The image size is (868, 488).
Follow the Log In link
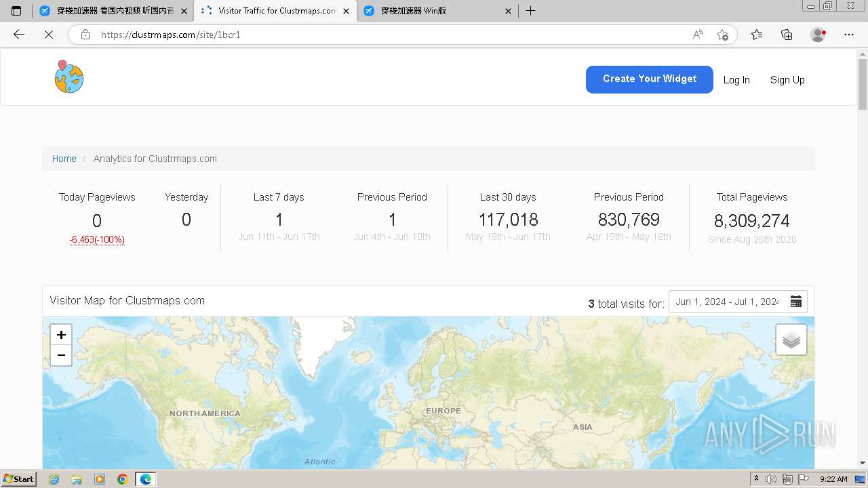pyautogui.click(x=736, y=80)
